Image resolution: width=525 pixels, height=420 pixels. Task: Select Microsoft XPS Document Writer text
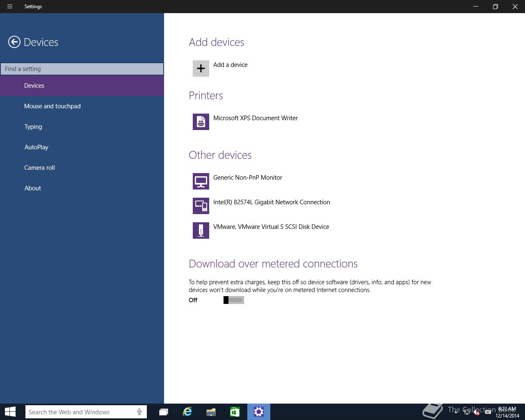coord(256,118)
